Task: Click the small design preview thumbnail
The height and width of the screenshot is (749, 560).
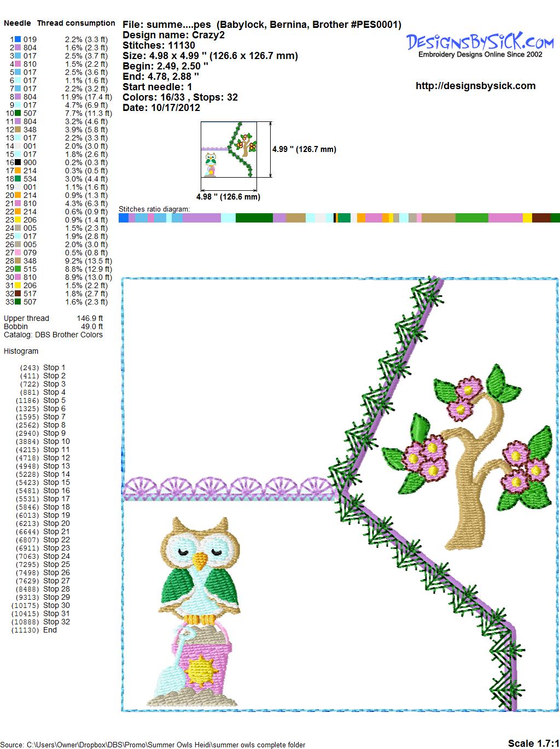Action: coord(236,150)
